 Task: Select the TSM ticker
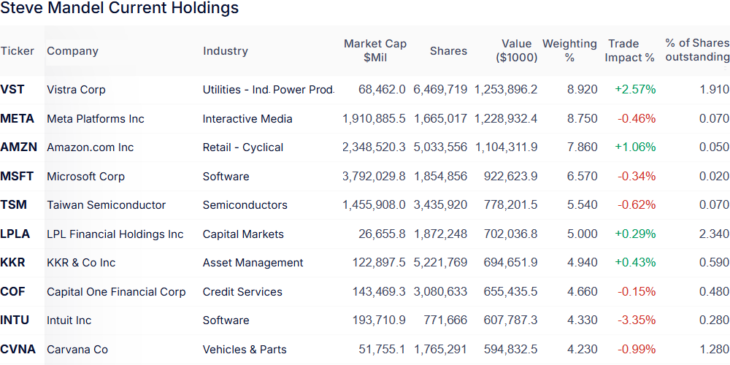coord(14,204)
